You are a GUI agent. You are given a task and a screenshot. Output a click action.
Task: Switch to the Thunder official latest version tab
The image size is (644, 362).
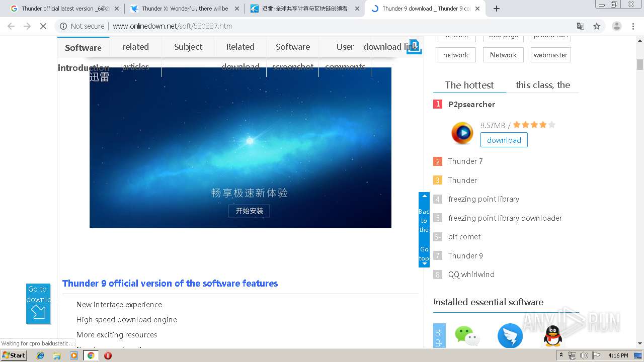[x=64, y=9]
